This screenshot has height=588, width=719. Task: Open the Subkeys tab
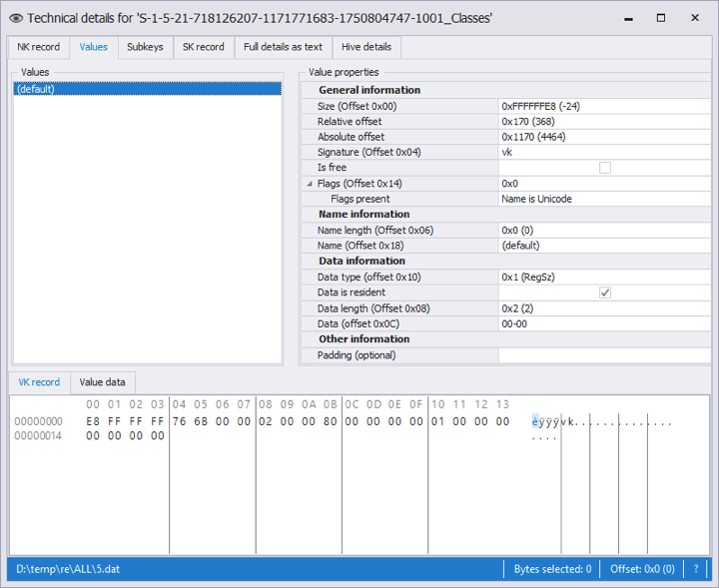click(145, 47)
